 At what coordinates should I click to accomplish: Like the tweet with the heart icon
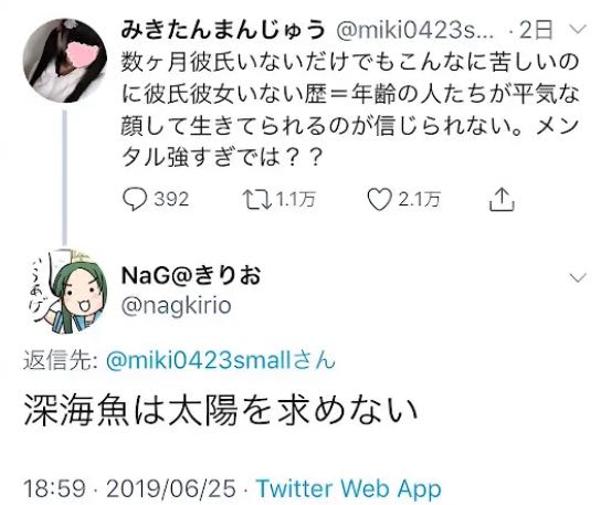coord(380,200)
